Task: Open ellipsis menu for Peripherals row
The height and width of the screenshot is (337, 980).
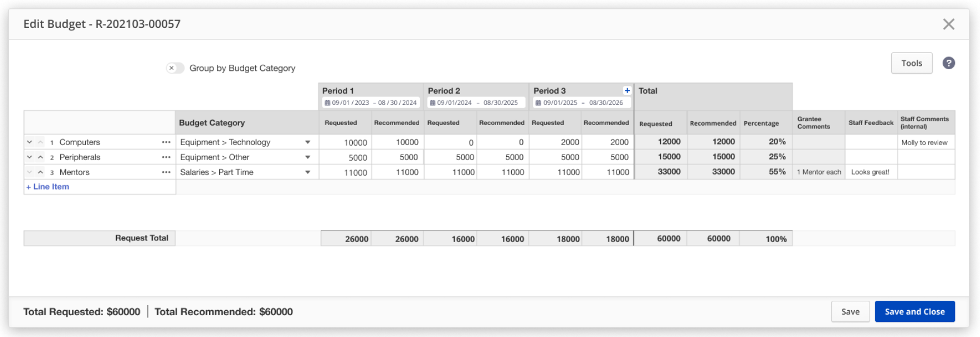Action: click(x=166, y=157)
